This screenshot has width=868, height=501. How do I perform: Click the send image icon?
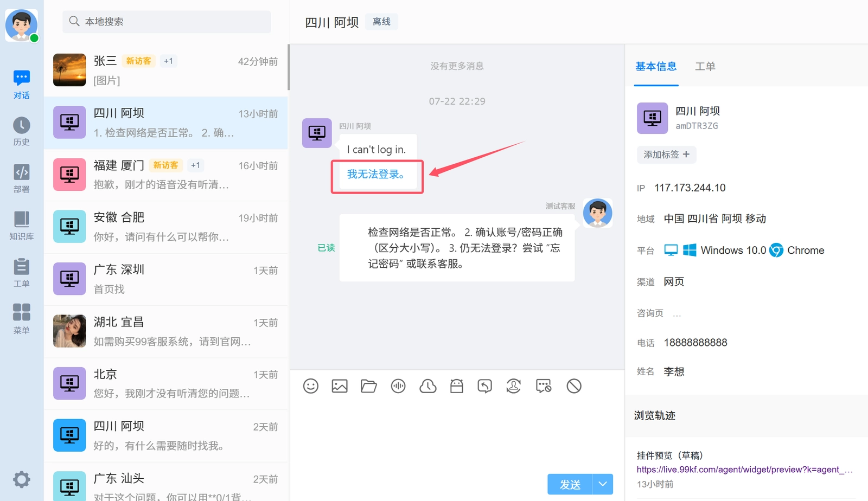(340, 386)
